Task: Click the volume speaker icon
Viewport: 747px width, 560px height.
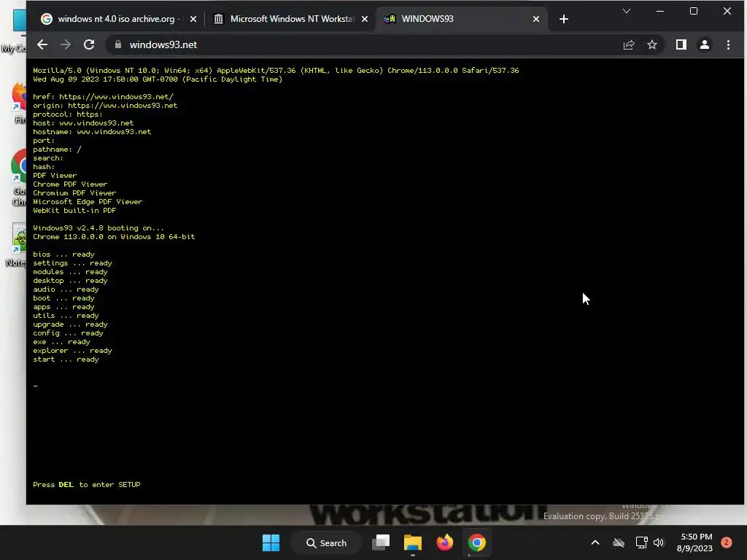Action: pyautogui.click(x=659, y=542)
